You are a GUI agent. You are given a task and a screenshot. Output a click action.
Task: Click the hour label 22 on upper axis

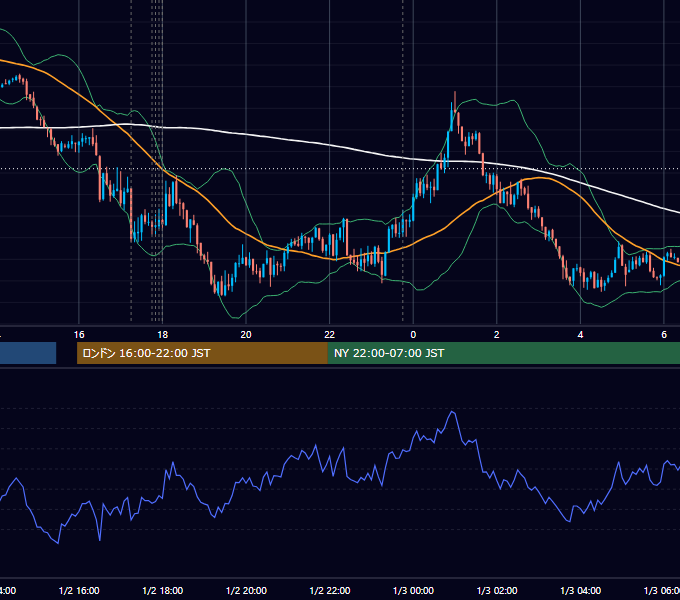click(x=330, y=335)
